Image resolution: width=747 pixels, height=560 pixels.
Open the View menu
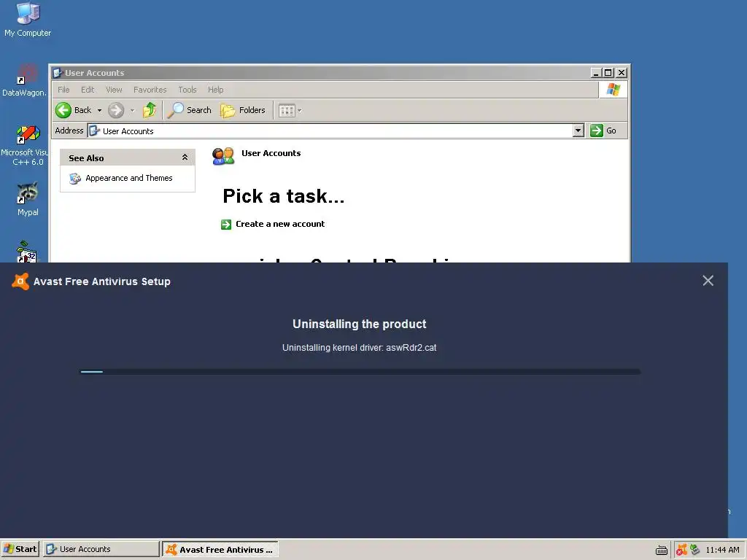point(114,90)
